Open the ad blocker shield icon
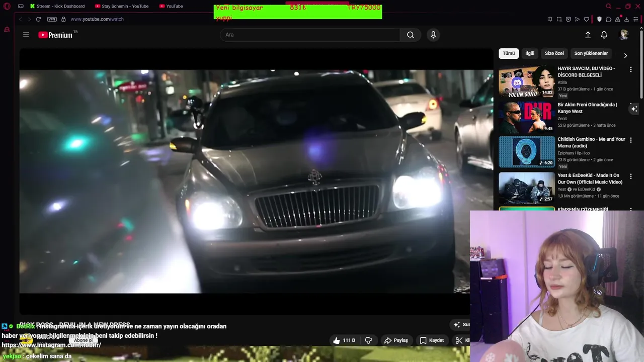Screen dimensions: 644x362 point(568,19)
